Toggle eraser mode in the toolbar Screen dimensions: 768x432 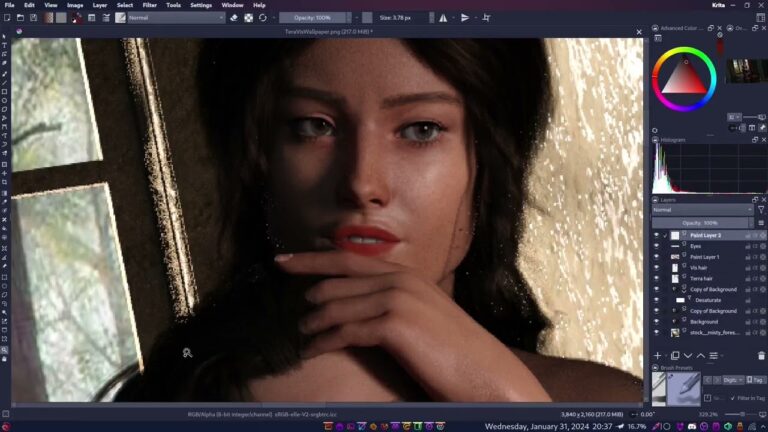[234, 18]
